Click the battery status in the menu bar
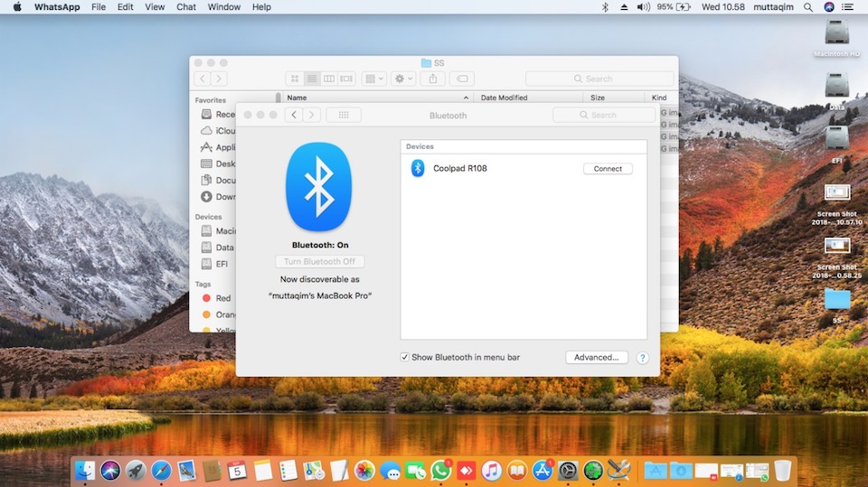The width and height of the screenshot is (868, 487). [674, 7]
